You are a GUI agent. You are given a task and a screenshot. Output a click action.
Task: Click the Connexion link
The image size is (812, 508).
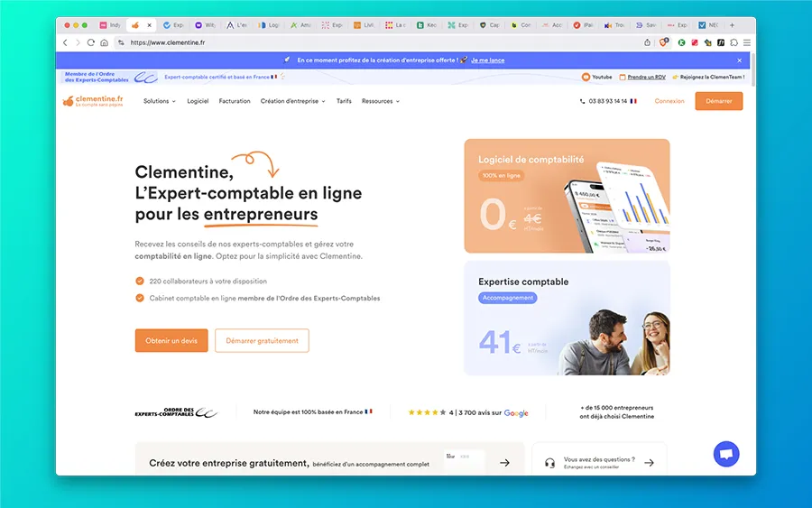669,101
